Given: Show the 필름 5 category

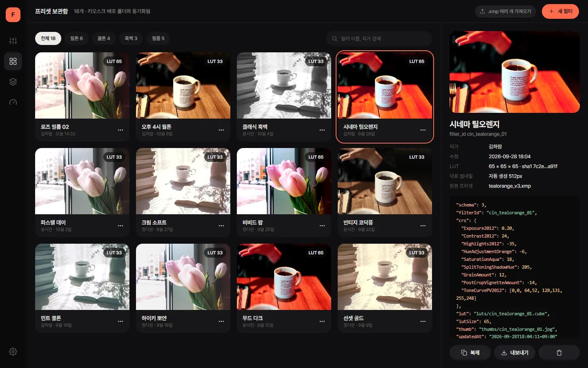Looking at the screenshot, I should pyautogui.click(x=158, y=38).
